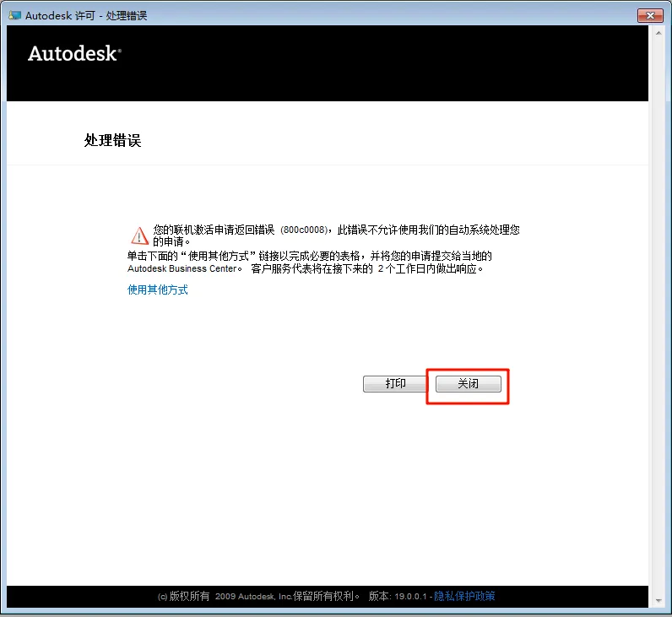Click the Autodesk Business Center text
Image resolution: width=672 pixels, height=617 pixels.
[x=182, y=268]
